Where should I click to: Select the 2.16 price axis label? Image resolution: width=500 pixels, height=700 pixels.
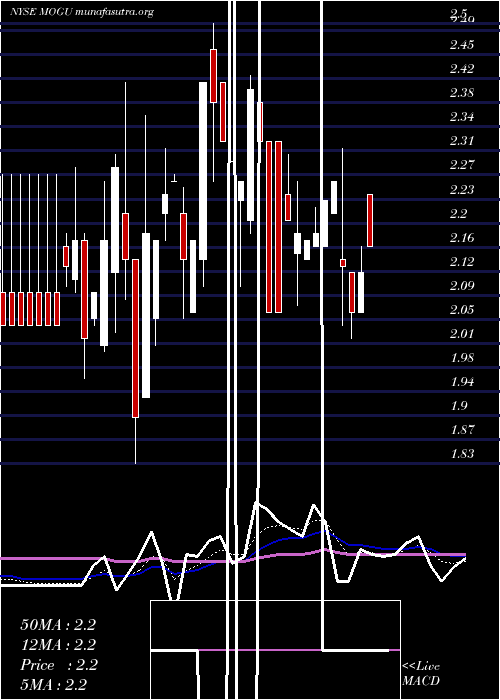(x=462, y=238)
